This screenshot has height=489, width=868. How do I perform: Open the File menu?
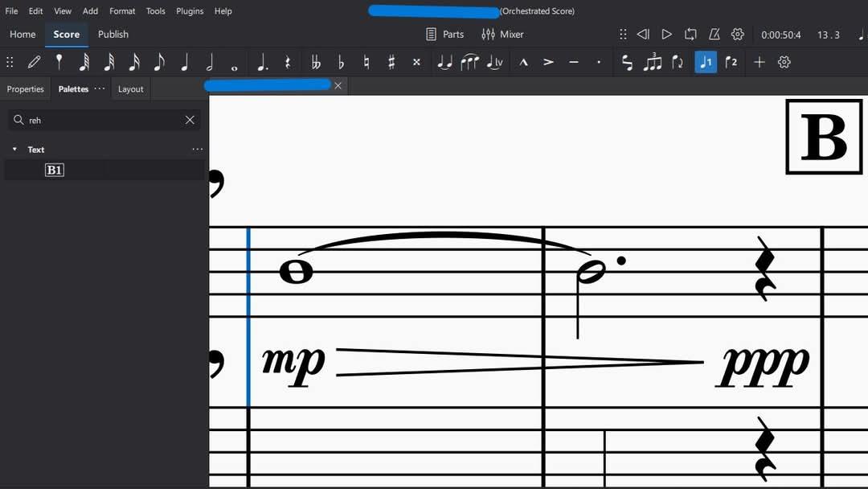(11, 11)
